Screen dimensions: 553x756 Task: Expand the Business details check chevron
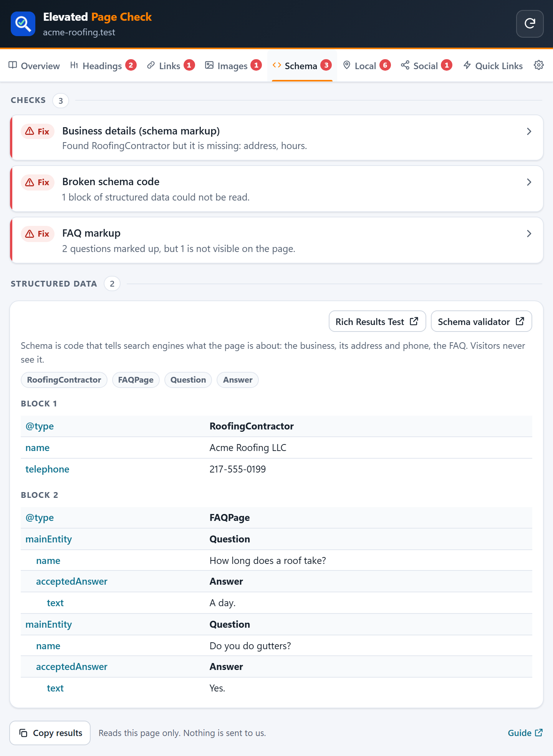tap(529, 131)
